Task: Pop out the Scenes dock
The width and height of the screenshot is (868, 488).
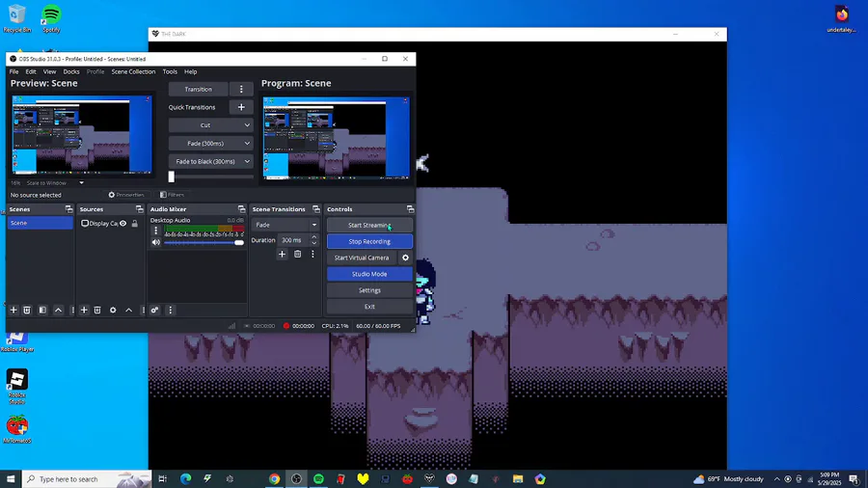Action: [x=68, y=209]
